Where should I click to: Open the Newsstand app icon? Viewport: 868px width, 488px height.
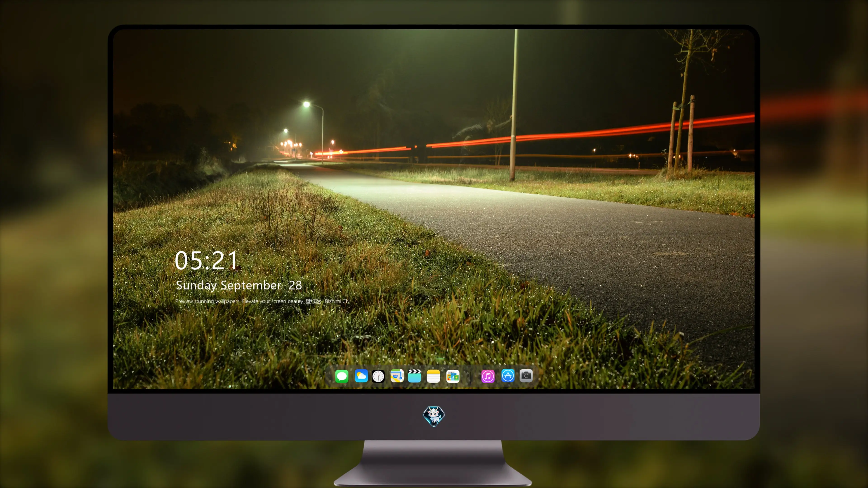point(453,376)
